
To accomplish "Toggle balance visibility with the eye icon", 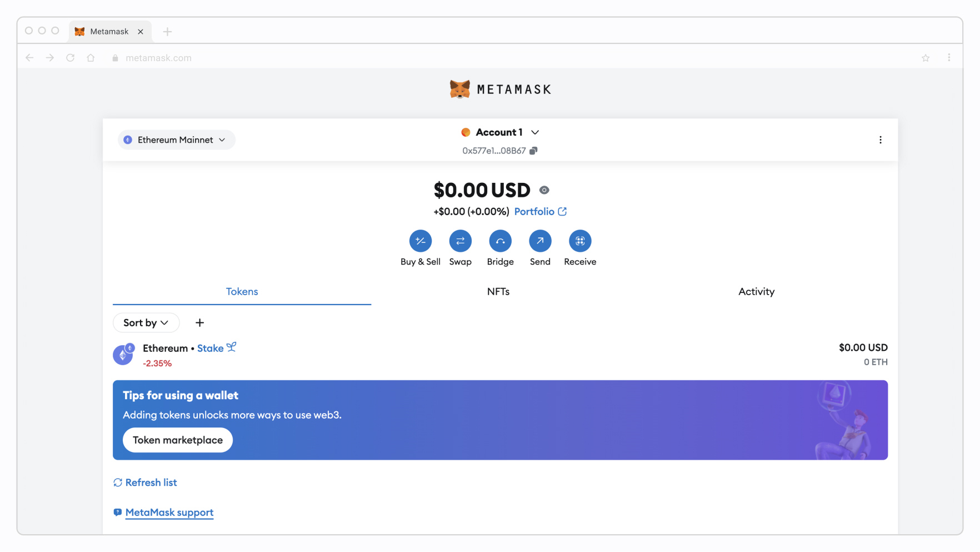I will (x=544, y=190).
